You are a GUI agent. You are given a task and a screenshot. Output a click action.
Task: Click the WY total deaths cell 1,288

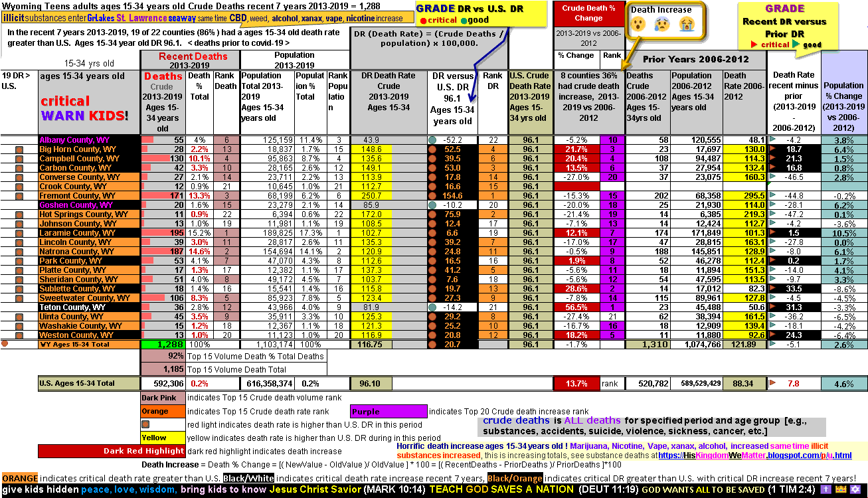pos(163,345)
